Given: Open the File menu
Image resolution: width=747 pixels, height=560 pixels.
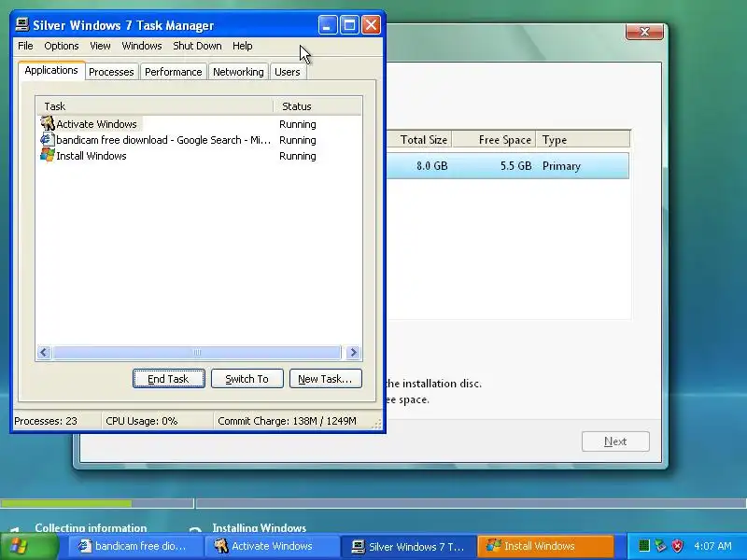Looking at the screenshot, I should coord(25,46).
